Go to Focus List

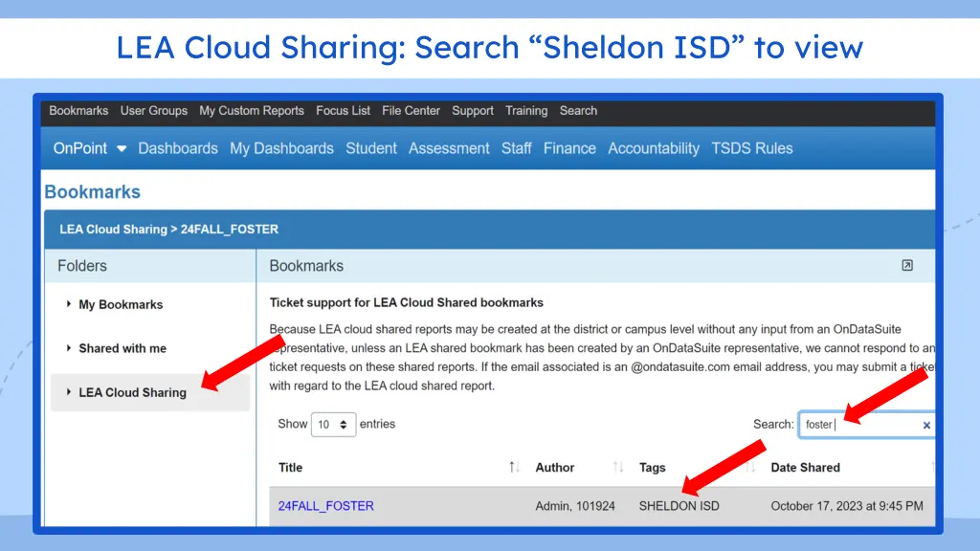(x=344, y=111)
